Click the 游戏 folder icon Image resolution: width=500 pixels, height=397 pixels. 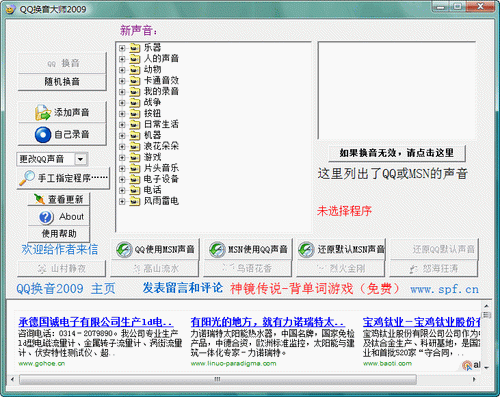pos(134,157)
